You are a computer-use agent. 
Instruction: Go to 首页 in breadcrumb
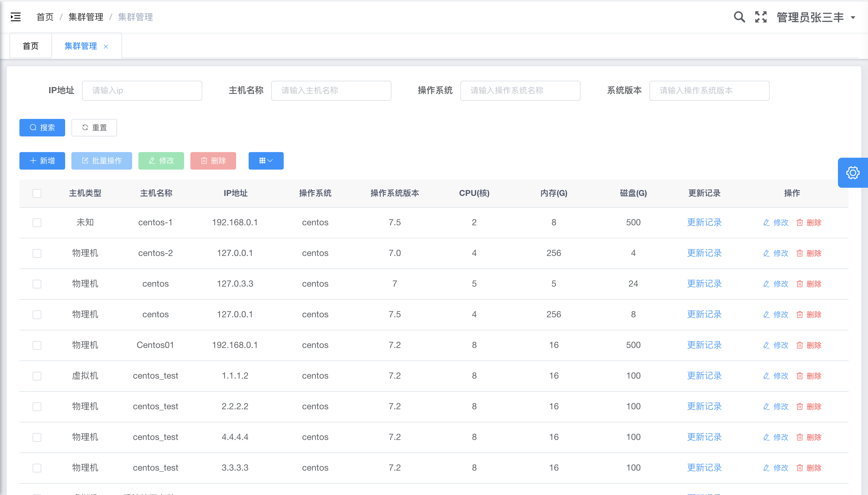pyautogui.click(x=45, y=17)
